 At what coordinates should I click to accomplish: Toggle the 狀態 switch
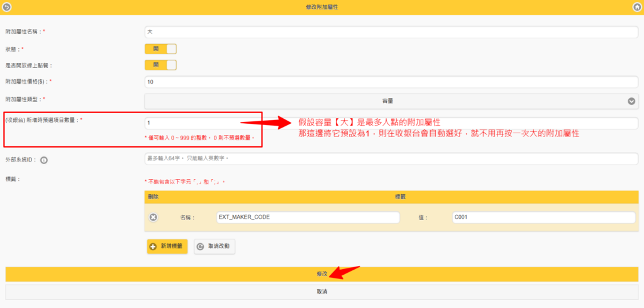(160, 49)
